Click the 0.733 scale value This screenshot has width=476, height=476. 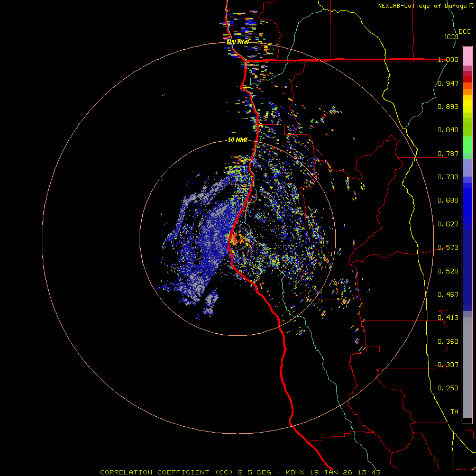(448, 177)
